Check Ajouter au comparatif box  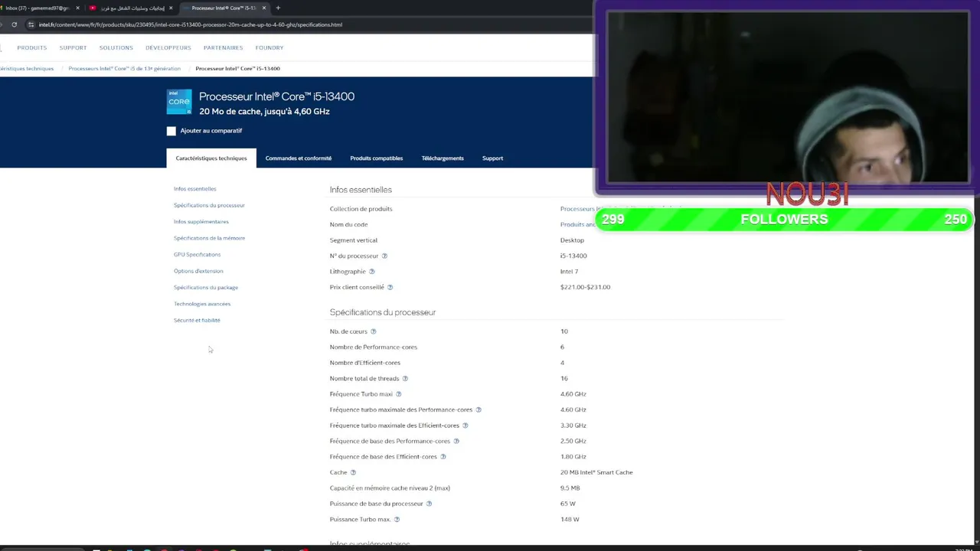(171, 131)
